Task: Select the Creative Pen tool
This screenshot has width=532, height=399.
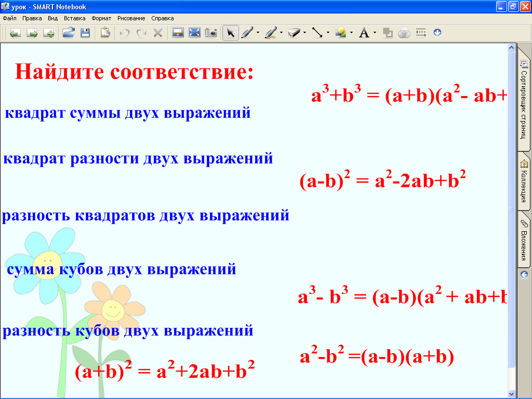Action: [x=271, y=33]
